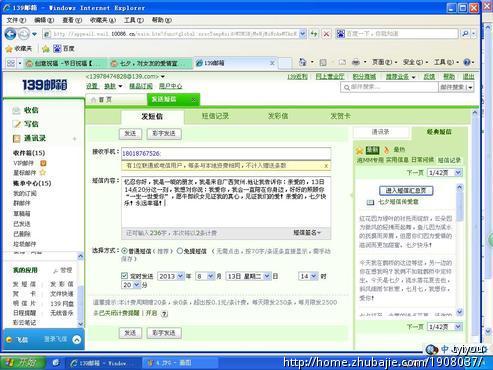
Task: Click the blue help question mark icon
Action: click(x=467, y=62)
